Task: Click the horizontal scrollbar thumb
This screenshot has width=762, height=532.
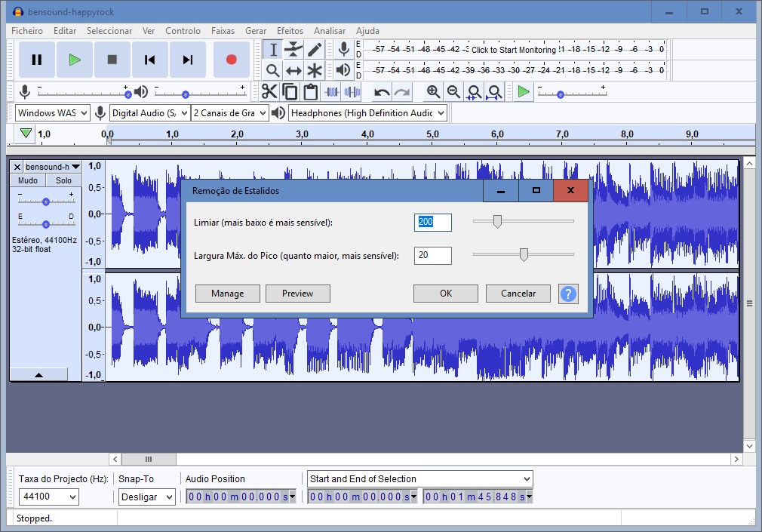Action: (149, 459)
